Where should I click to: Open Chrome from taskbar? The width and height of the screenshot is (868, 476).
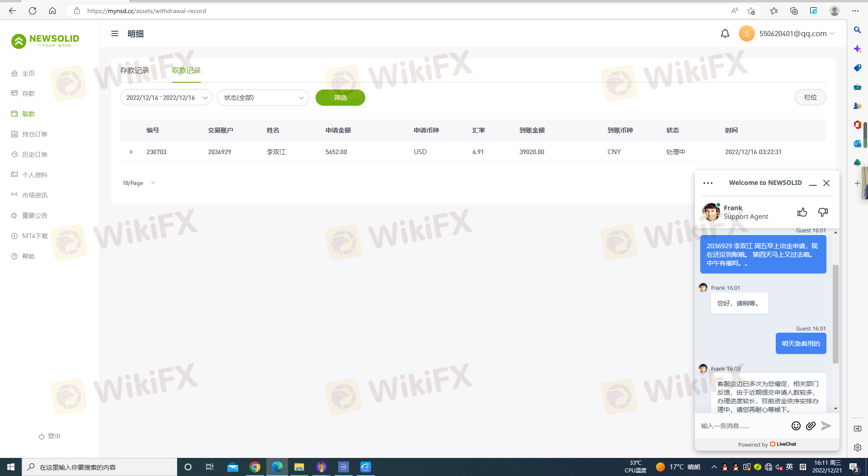click(x=255, y=467)
